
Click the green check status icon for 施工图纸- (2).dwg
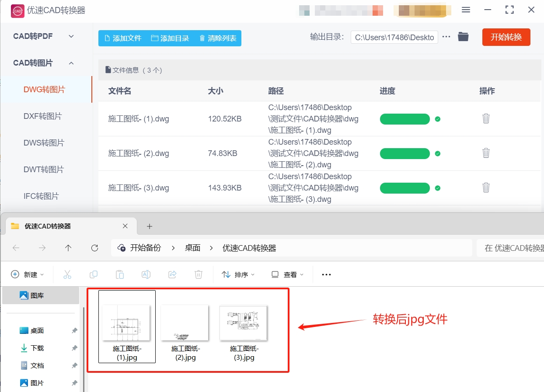437,153
